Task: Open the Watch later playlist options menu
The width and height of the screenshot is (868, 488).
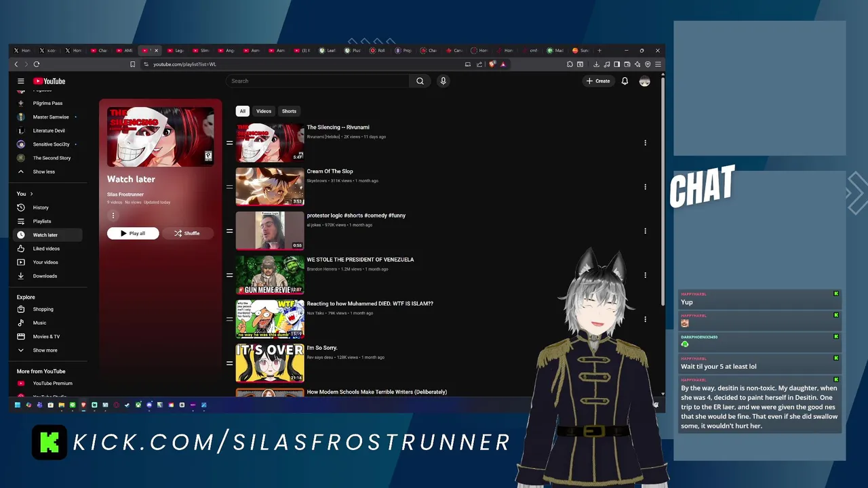Action: (x=113, y=216)
